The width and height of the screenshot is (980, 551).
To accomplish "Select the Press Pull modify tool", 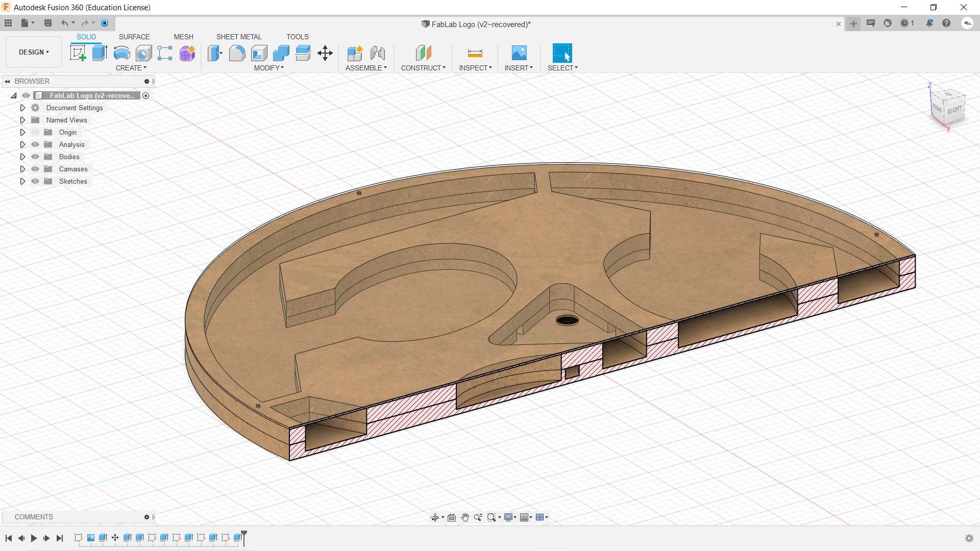I will click(x=215, y=54).
